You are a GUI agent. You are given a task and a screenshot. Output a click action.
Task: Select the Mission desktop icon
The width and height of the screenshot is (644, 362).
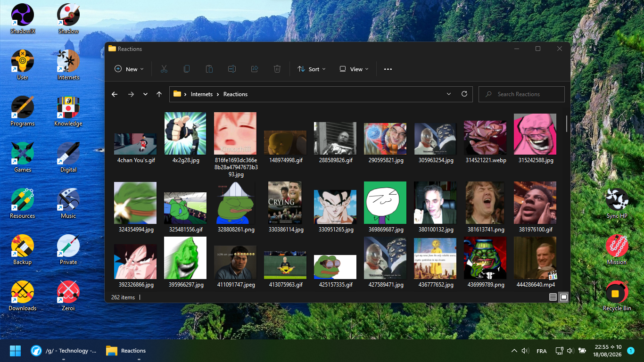click(x=617, y=250)
